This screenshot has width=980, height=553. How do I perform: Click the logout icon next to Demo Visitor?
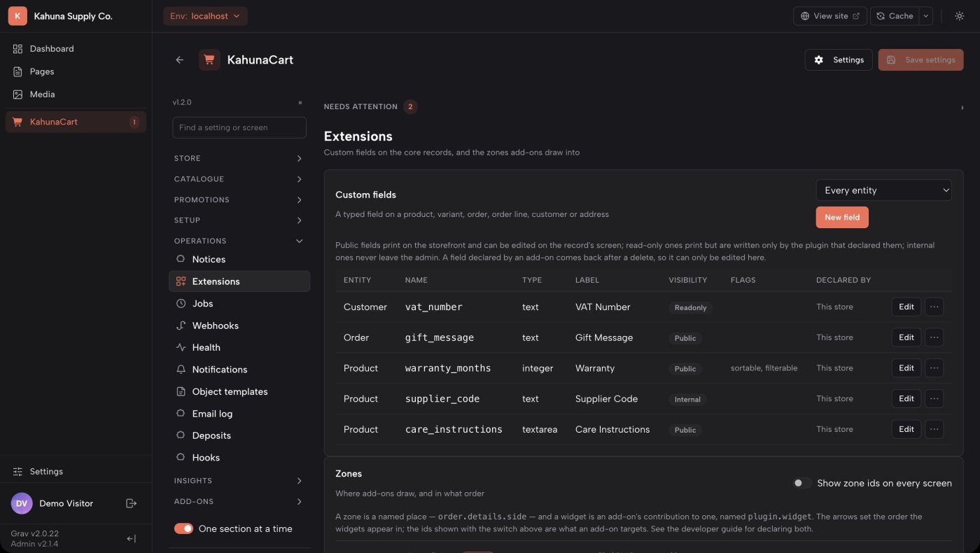pos(131,503)
